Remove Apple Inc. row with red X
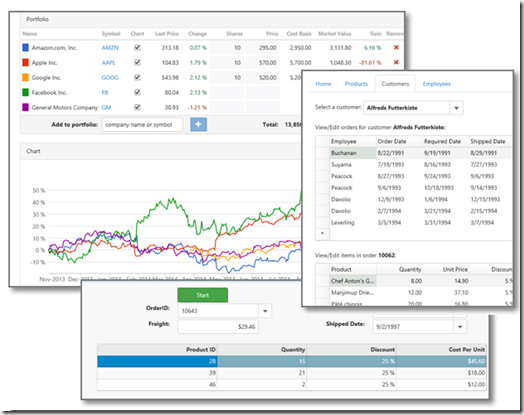Image resolution: width=524 pixels, height=415 pixels. pos(396,62)
